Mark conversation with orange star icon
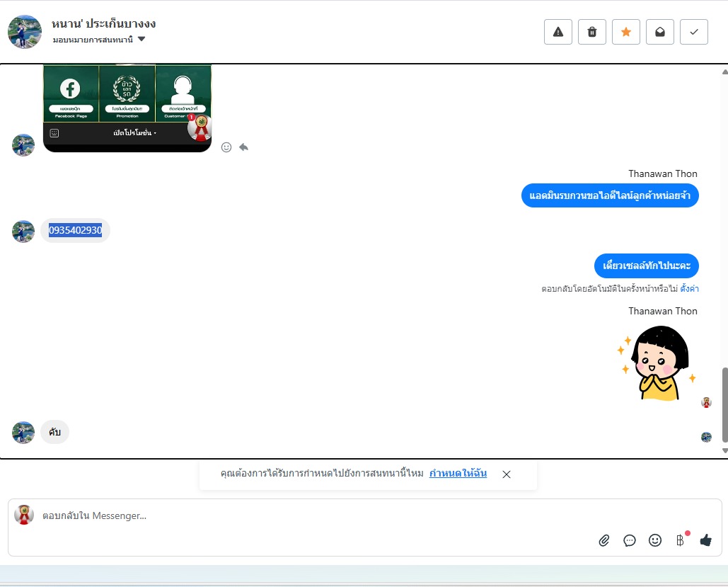Viewport: 728px width, 587px height. 626,32
